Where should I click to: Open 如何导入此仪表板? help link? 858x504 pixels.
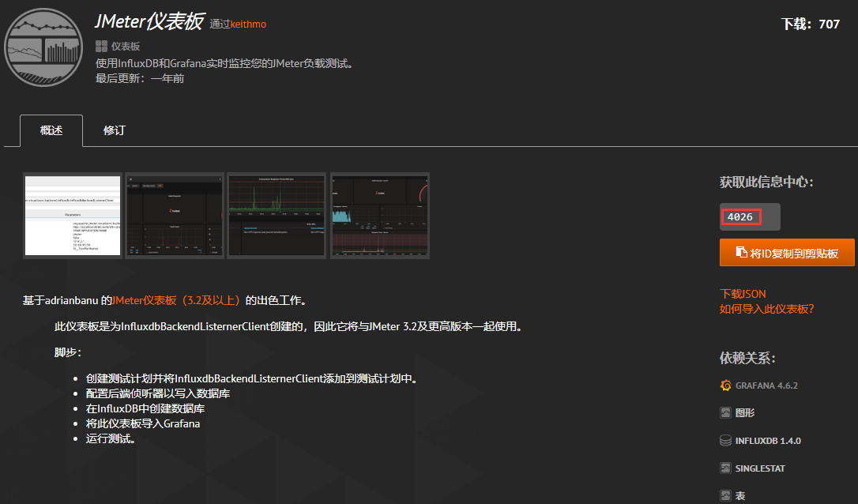766,309
